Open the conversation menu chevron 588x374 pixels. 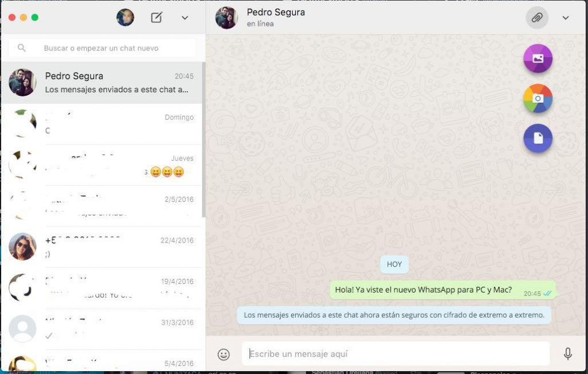[566, 18]
